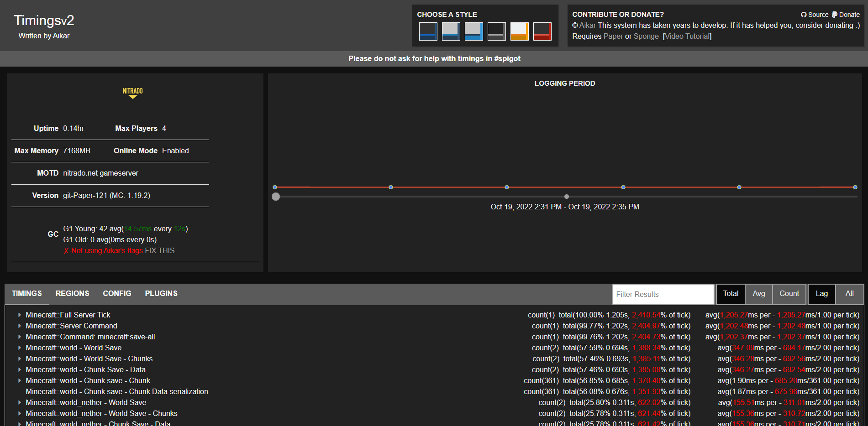The height and width of the screenshot is (426, 868).
Task: Open the Plugins tab
Action: click(161, 294)
